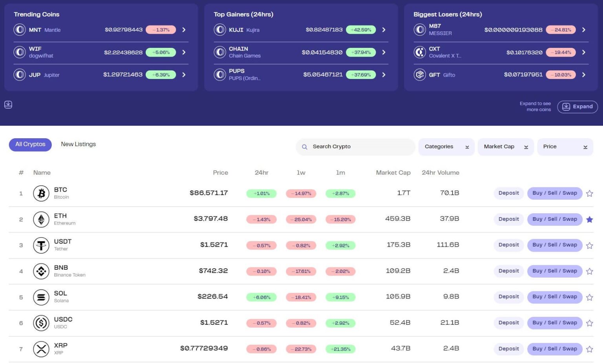This screenshot has width=603, height=364.
Task: Click download icon below Trending Coins
Action: 8,104
